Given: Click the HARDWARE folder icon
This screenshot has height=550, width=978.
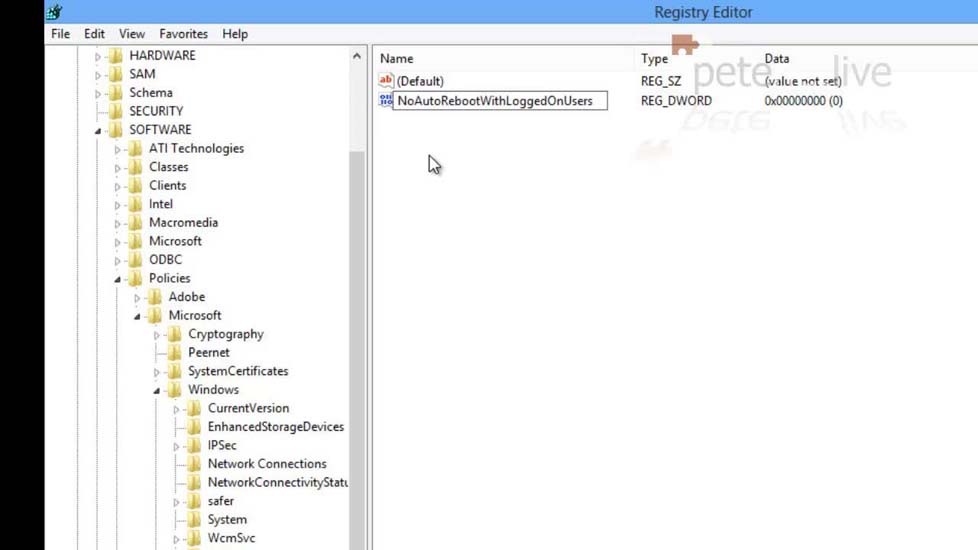Looking at the screenshot, I should pos(116,55).
